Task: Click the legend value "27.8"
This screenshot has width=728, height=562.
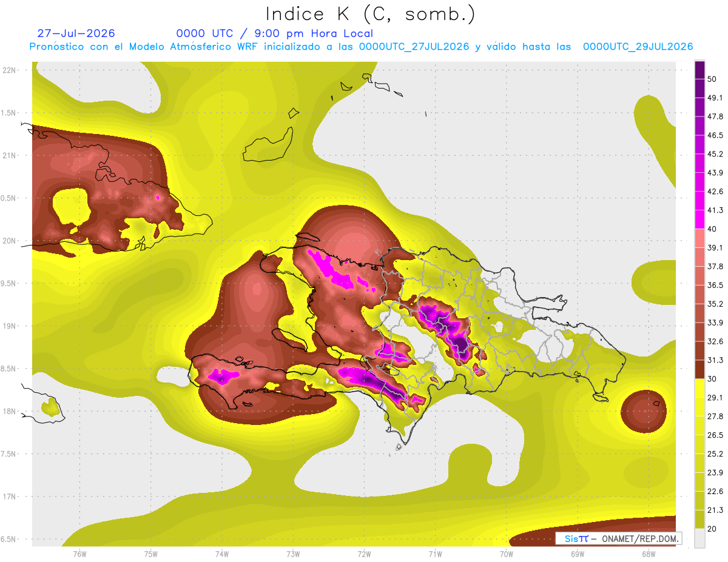Action: point(715,416)
